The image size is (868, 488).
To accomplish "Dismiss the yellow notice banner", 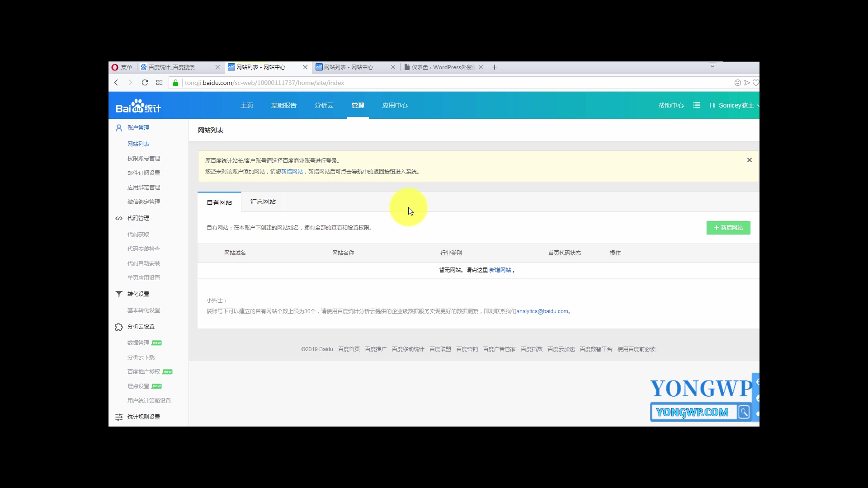I will [x=750, y=160].
